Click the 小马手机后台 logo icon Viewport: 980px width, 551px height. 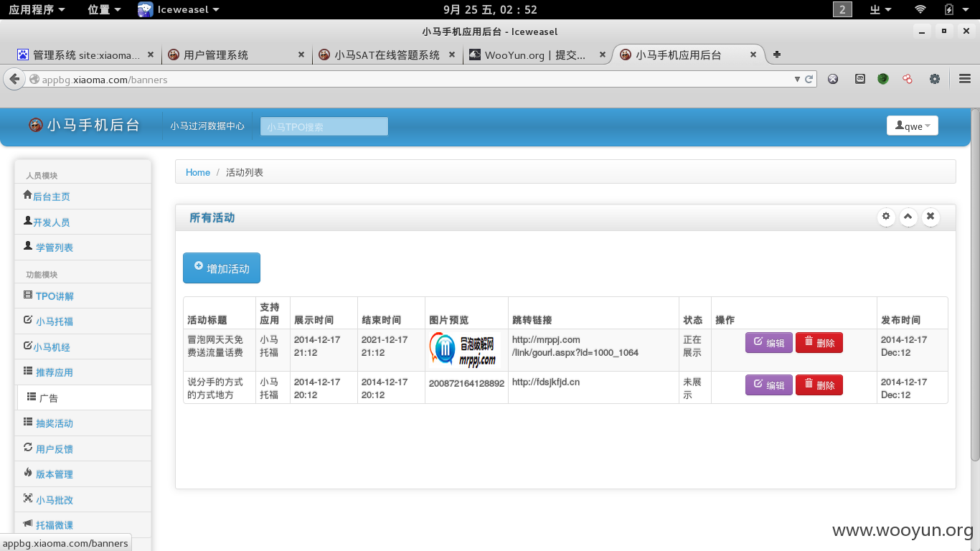coord(36,126)
